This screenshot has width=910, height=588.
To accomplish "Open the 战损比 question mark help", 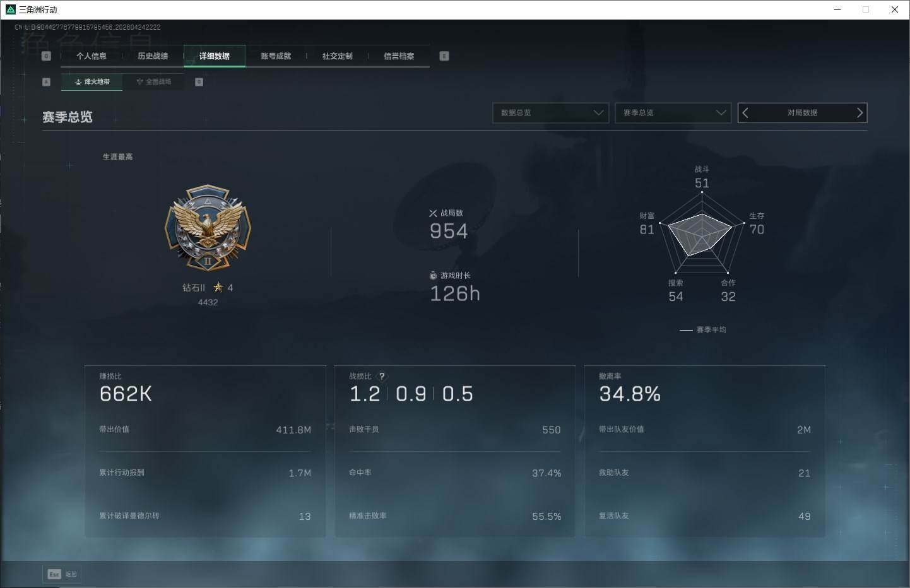I will (382, 376).
